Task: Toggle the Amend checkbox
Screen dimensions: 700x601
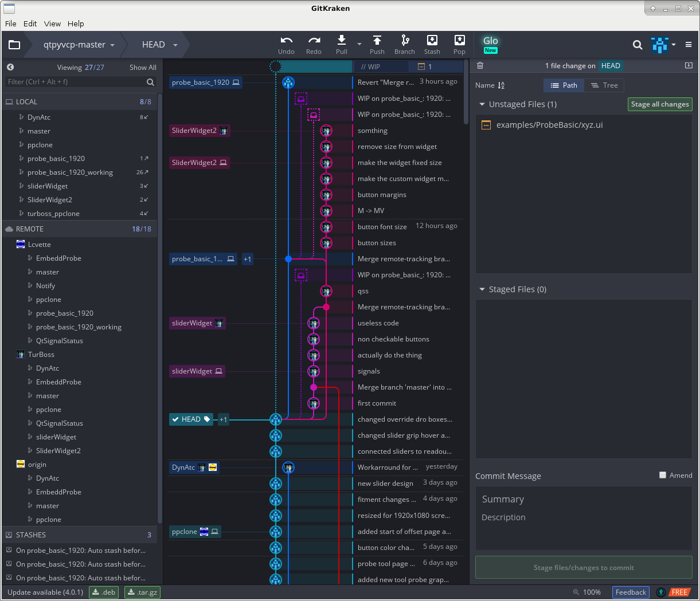Action: (663, 475)
